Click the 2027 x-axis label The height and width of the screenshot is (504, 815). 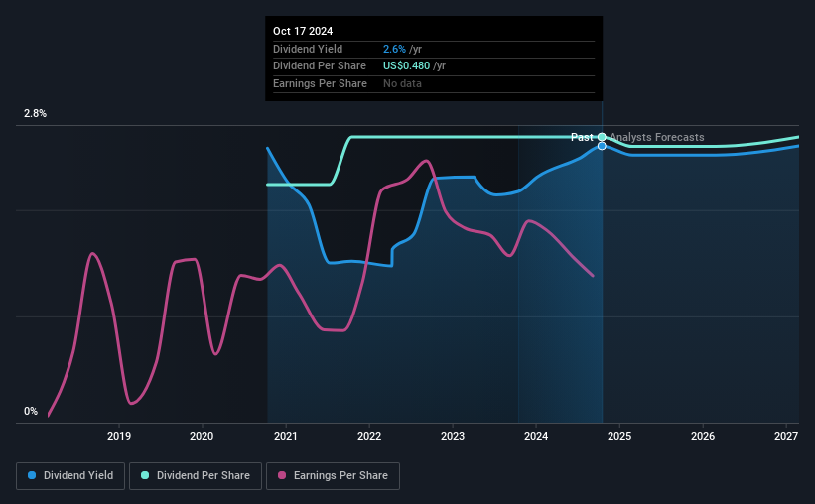[x=786, y=436]
